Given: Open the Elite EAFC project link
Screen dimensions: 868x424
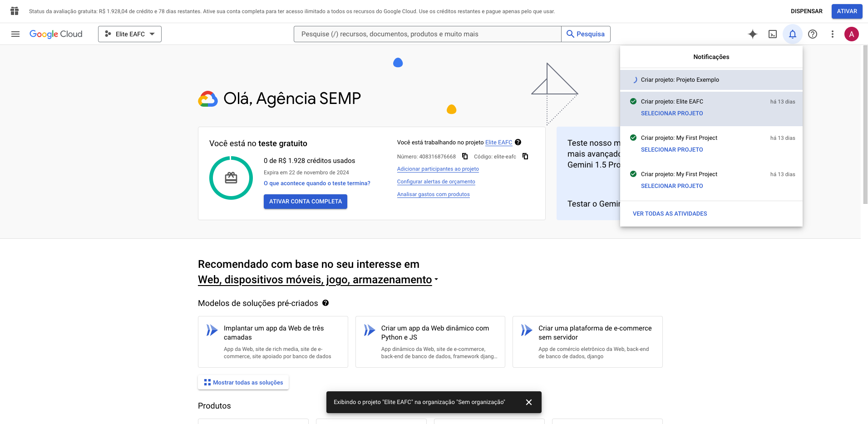Looking at the screenshot, I should tap(498, 143).
